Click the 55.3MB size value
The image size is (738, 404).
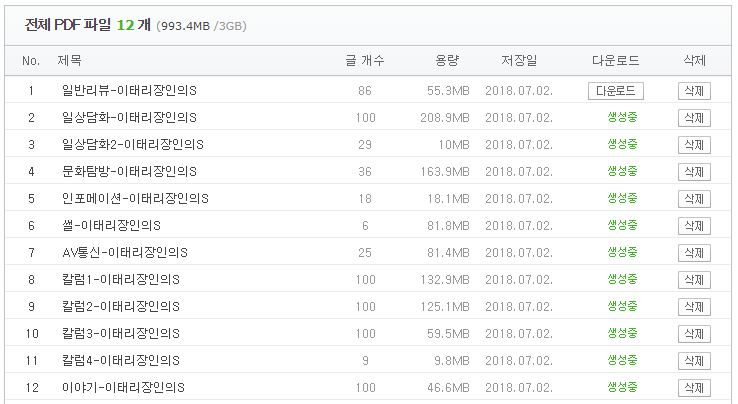[x=448, y=91]
